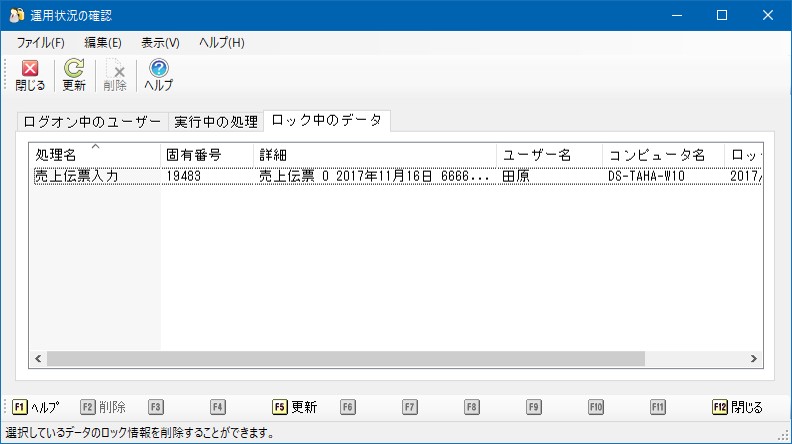Screen dimensions: 792x444
Task: Open the 編集(E) menu
Action: (x=103, y=43)
